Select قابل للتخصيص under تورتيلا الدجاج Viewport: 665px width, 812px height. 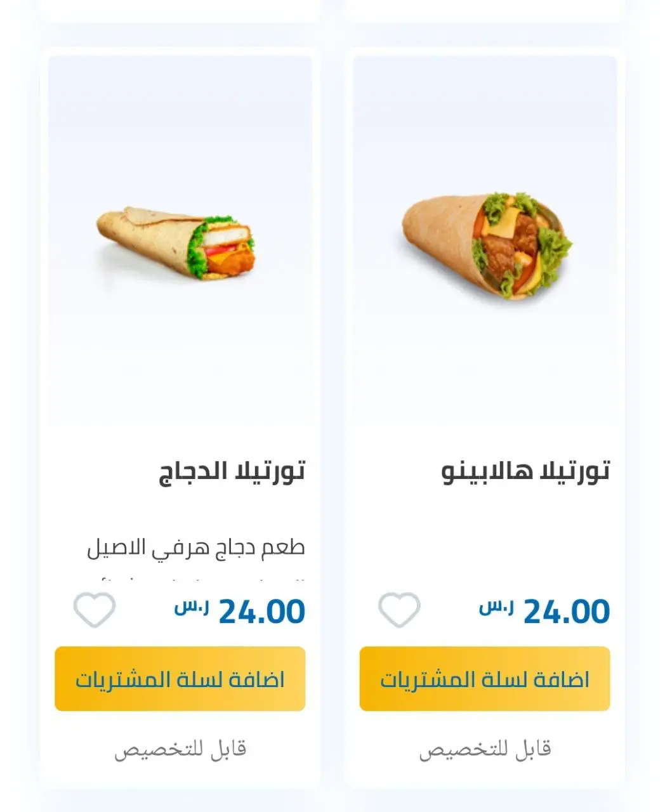180,749
